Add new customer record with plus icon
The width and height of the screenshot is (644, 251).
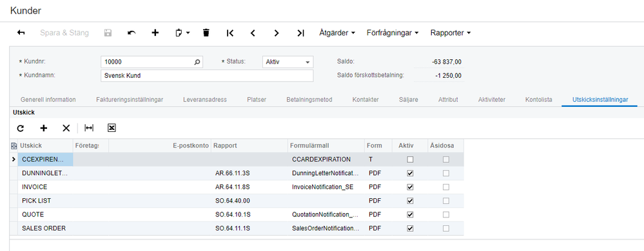pos(155,33)
